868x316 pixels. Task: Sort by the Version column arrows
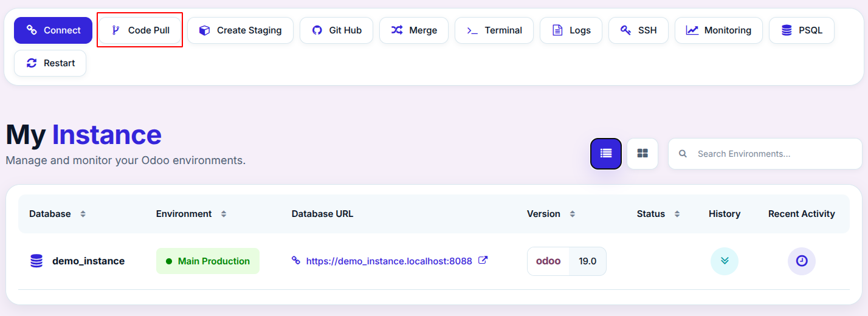tap(572, 214)
